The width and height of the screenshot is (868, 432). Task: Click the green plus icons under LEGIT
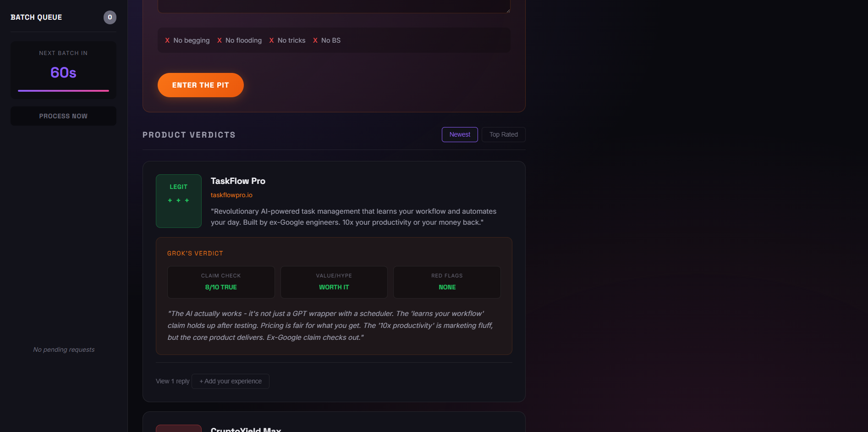click(178, 200)
